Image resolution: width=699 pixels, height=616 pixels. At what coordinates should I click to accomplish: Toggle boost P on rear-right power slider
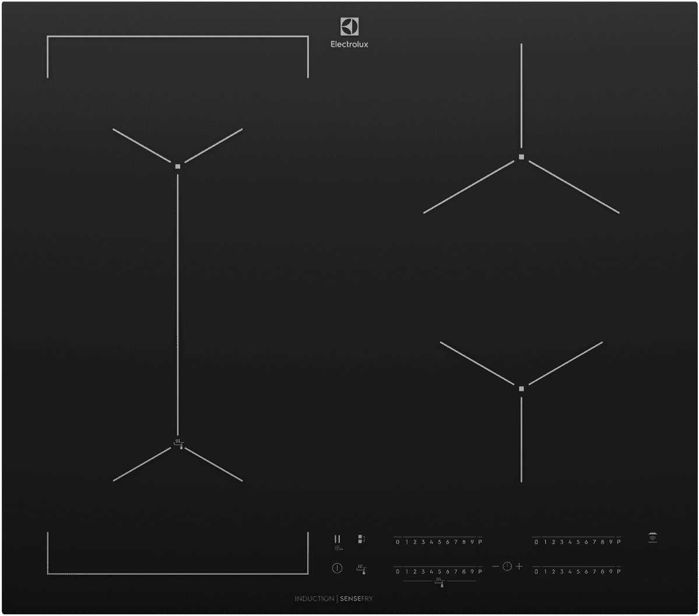pos(618,541)
